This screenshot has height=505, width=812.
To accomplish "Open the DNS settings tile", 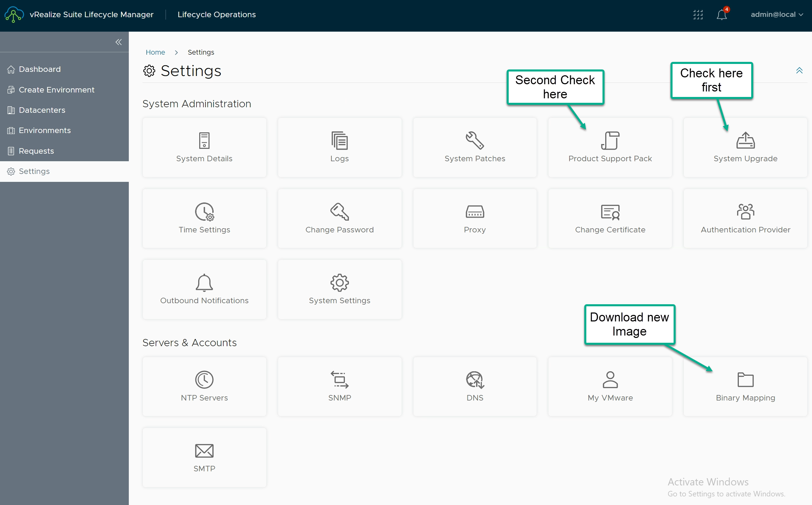I will coord(474,387).
